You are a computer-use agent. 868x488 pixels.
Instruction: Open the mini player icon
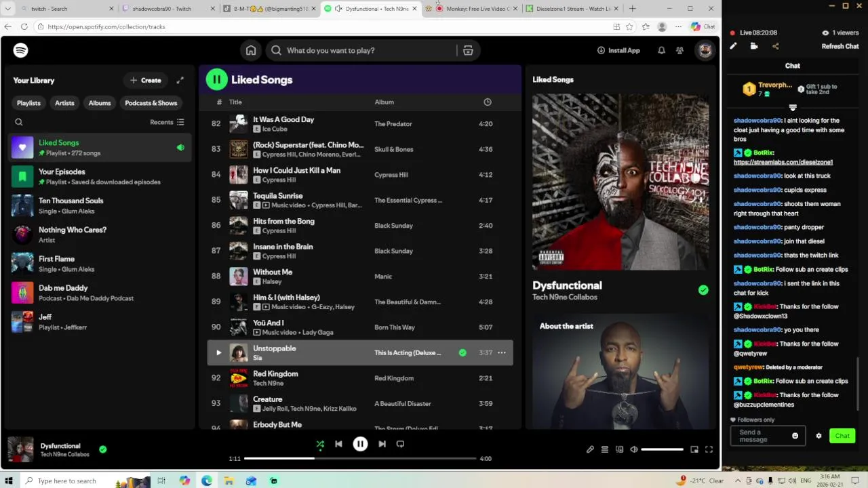coord(694,449)
